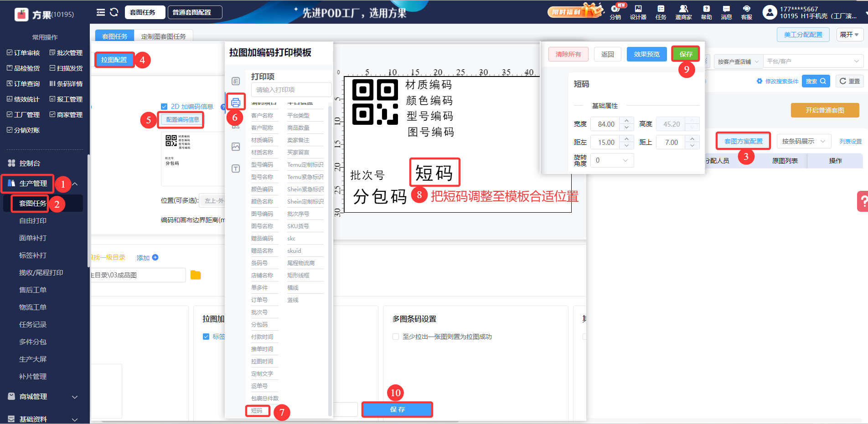Click the green 保存 button
The height and width of the screenshot is (424, 868).
(686, 54)
